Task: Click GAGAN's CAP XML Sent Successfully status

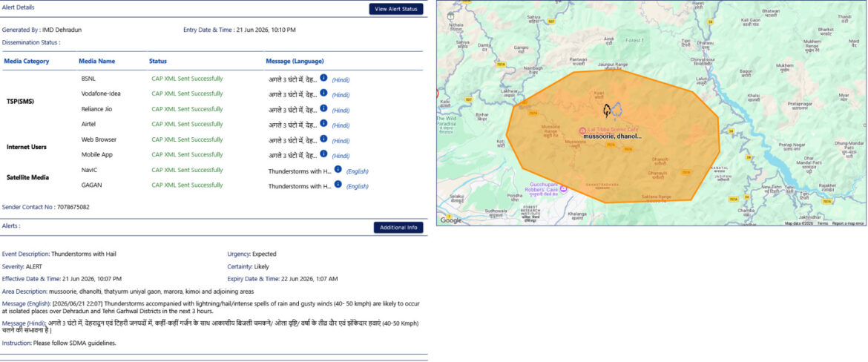Action: pyautogui.click(x=187, y=185)
